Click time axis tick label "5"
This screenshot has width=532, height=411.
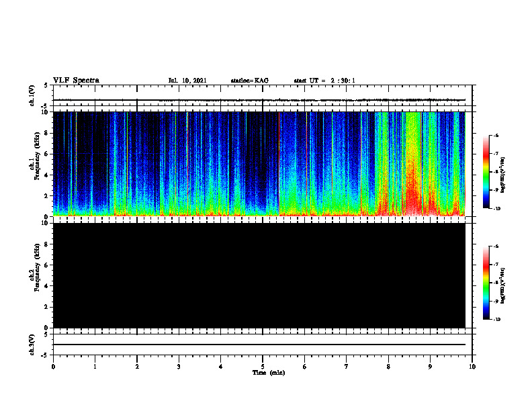tap(263, 367)
